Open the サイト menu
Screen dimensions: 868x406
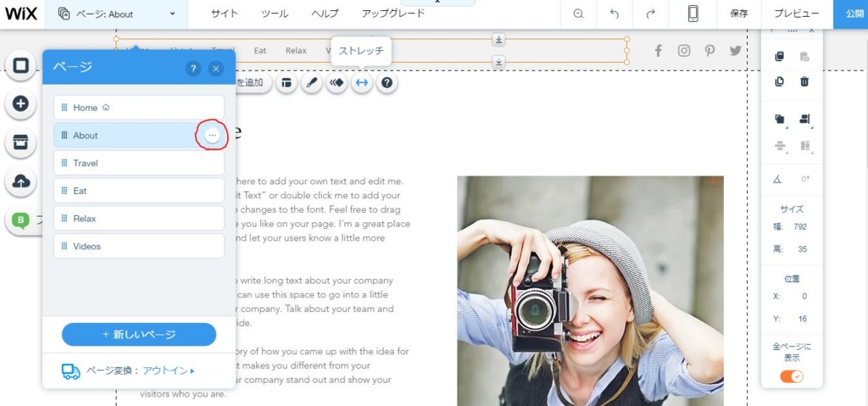[x=224, y=14]
